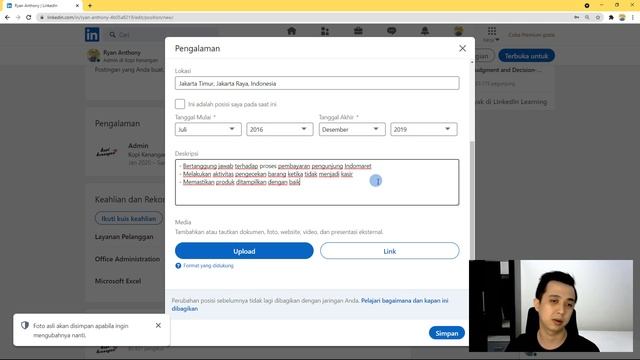Click 'Ikuti kuis keahlian' button

(129, 219)
